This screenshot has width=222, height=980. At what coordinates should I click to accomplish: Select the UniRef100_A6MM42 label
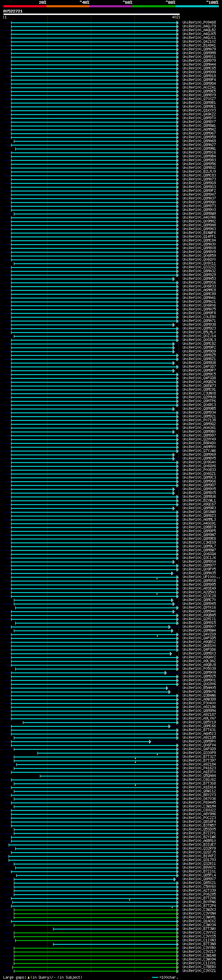[199, 129]
